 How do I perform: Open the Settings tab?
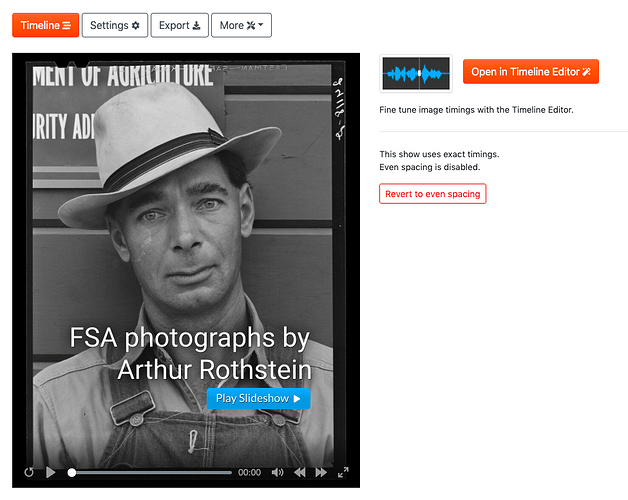(x=115, y=25)
